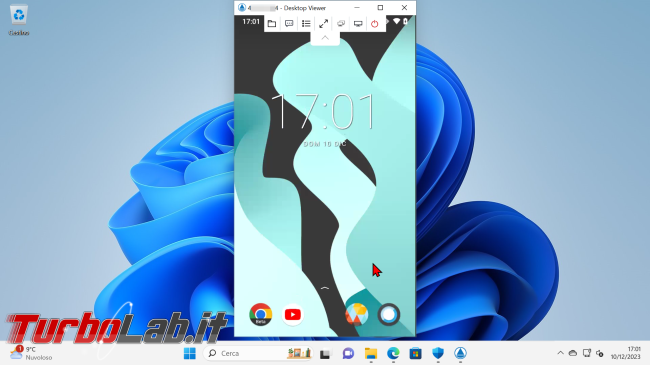The width and height of the screenshot is (650, 365).
Task: Close the Desktop Viewer window
Action: (404, 7)
